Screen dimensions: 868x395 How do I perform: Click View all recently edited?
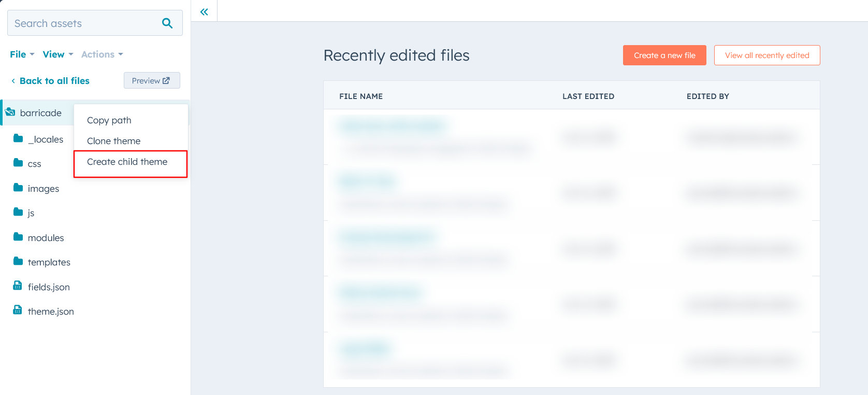click(767, 55)
